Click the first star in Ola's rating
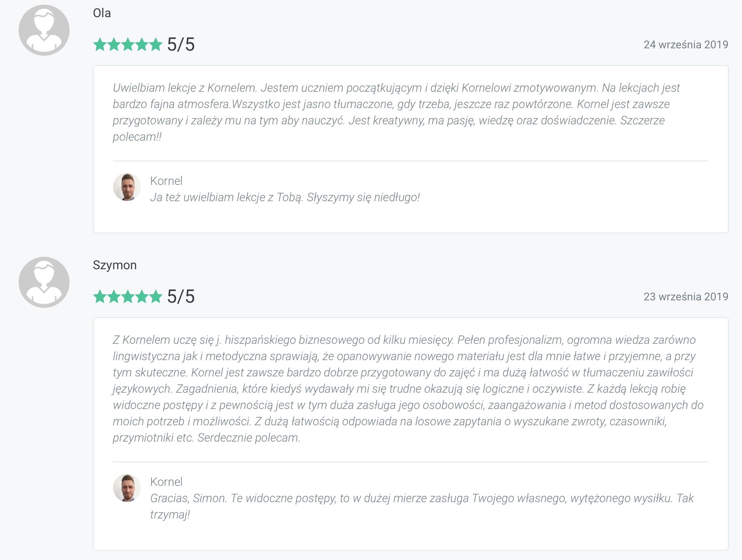This screenshot has height=560, width=742. [x=100, y=44]
